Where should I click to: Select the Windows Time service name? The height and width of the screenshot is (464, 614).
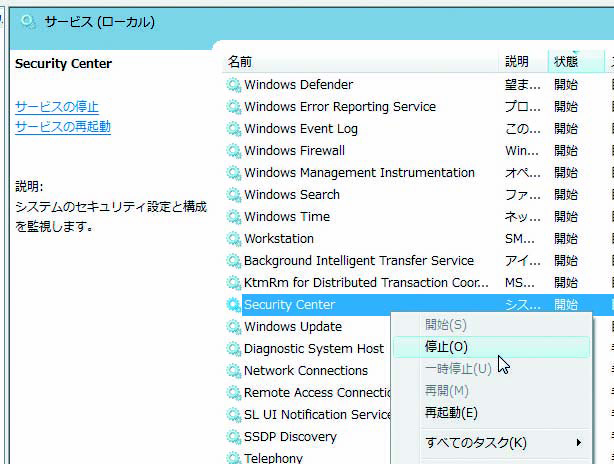(287, 217)
